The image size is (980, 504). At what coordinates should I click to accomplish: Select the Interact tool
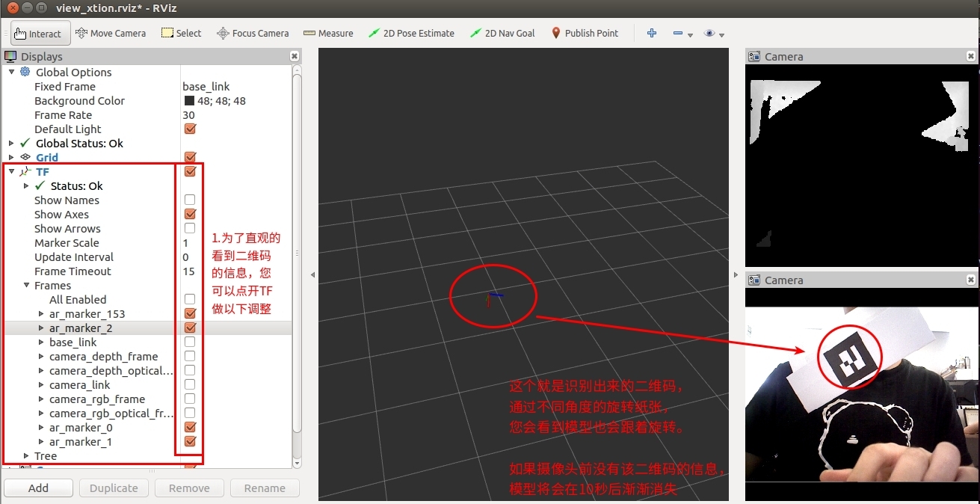[40, 33]
